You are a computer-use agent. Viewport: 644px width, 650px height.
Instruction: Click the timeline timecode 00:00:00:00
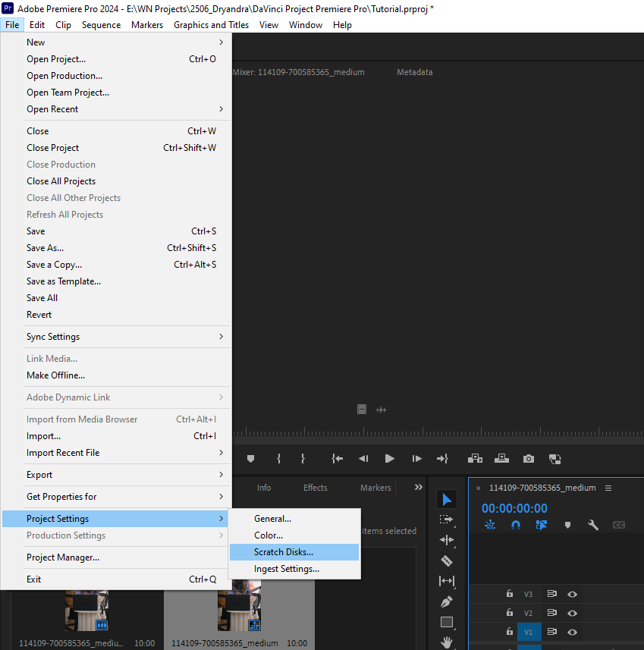tap(514, 508)
